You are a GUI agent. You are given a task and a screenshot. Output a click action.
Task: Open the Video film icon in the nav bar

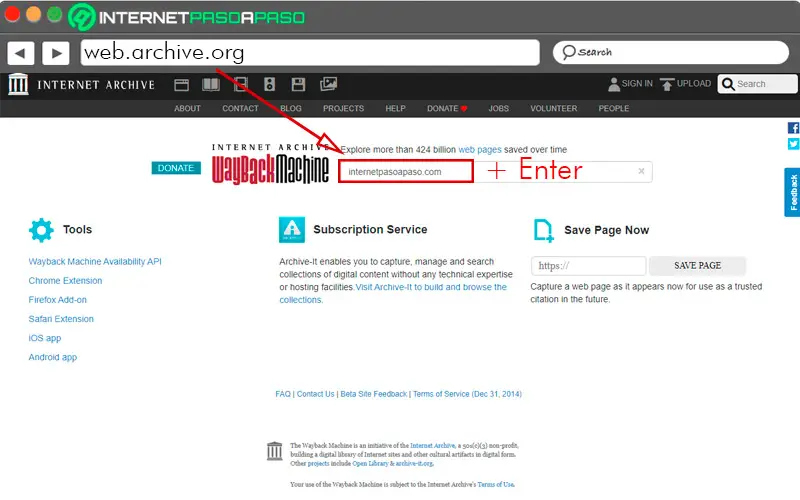(x=241, y=84)
